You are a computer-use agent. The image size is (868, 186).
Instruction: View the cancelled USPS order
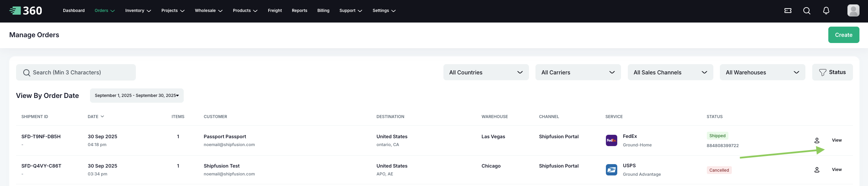coord(837,170)
